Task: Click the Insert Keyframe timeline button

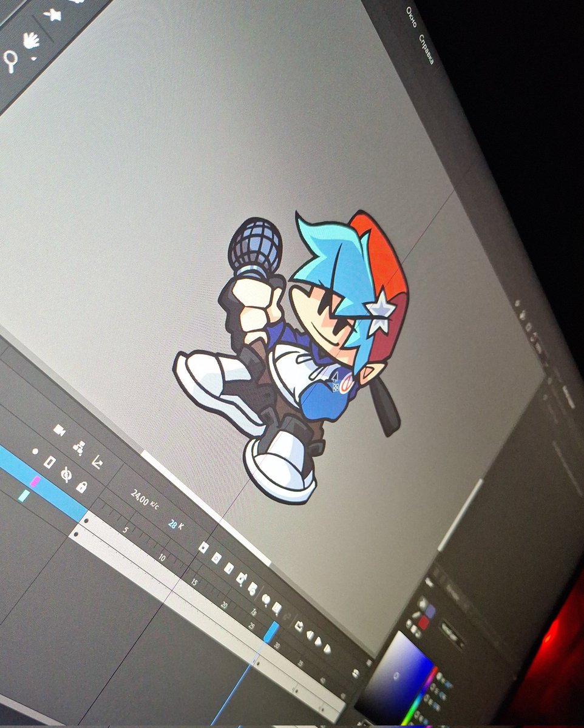Action: pyautogui.click(x=204, y=548)
